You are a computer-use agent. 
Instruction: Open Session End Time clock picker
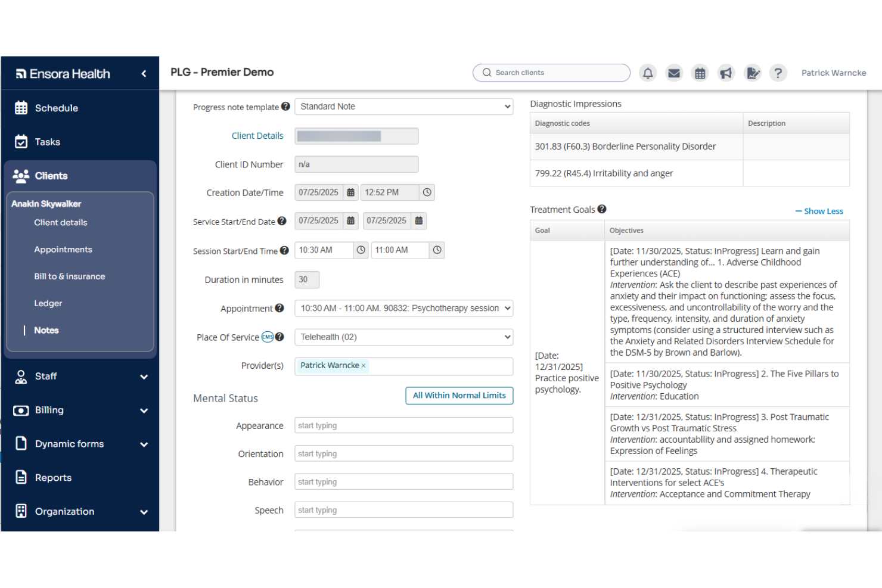click(x=437, y=250)
